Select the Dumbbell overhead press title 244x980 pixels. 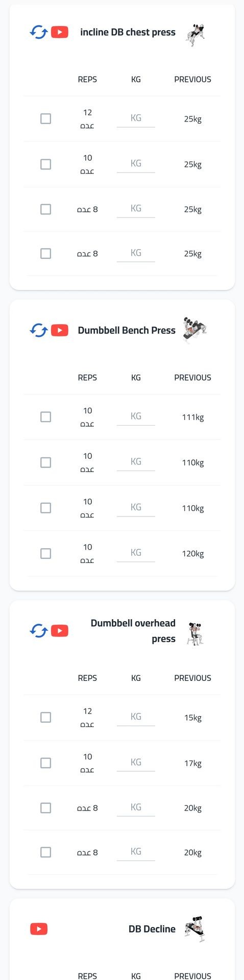[x=133, y=631]
